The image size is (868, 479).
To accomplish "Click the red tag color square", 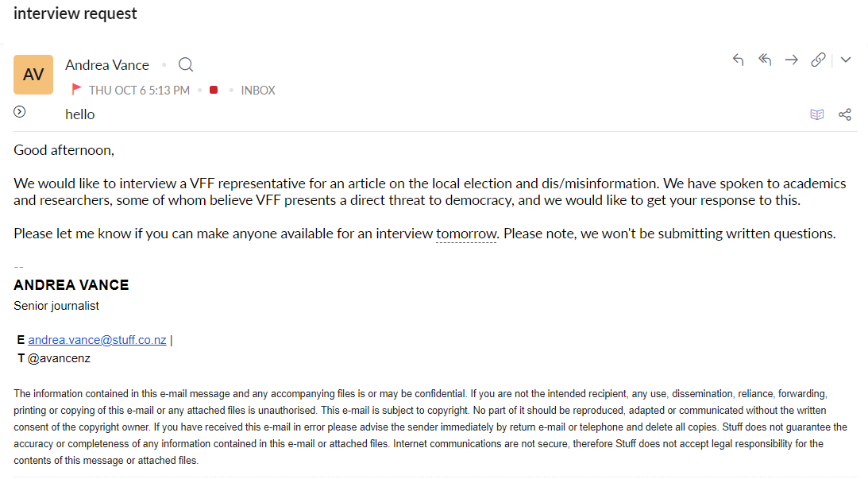I will tap(214, 90).
